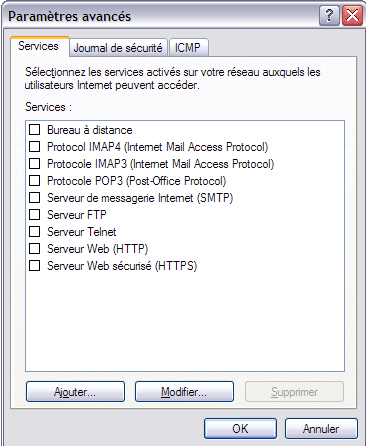
Task: Tick the Protocole IMAP3 checkbox
Action: pyautogui.click(x=35, y=163)
